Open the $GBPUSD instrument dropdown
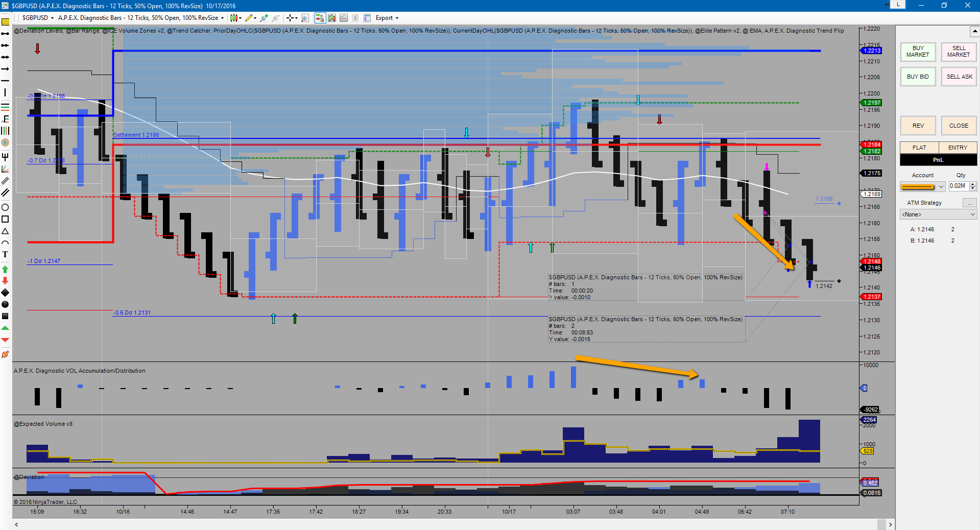The height and width of the screenshot is (530, 980). (x=38, y=18)
